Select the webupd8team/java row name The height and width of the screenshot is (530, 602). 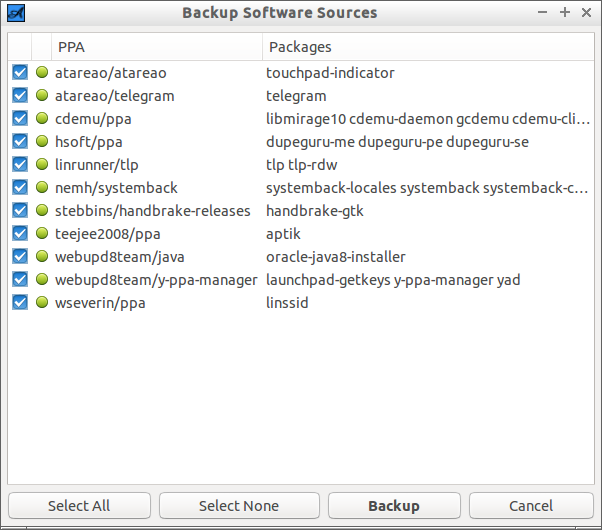(119, 257)
